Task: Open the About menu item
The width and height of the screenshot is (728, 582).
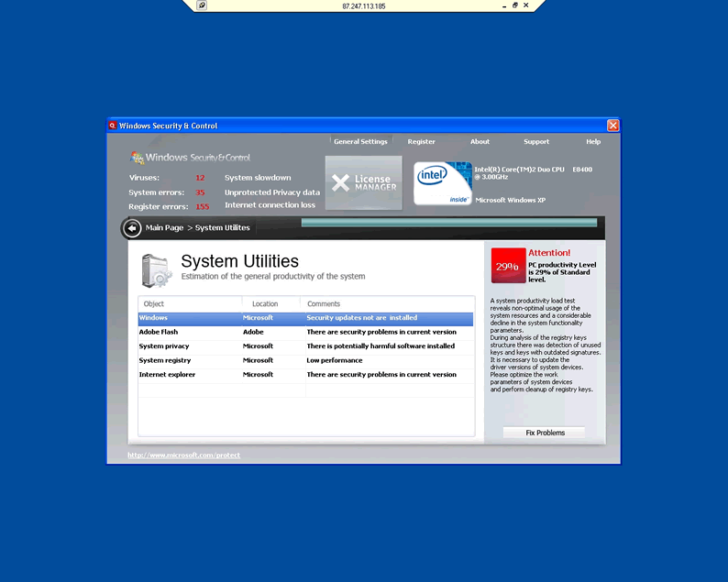Action: [480, 142]
